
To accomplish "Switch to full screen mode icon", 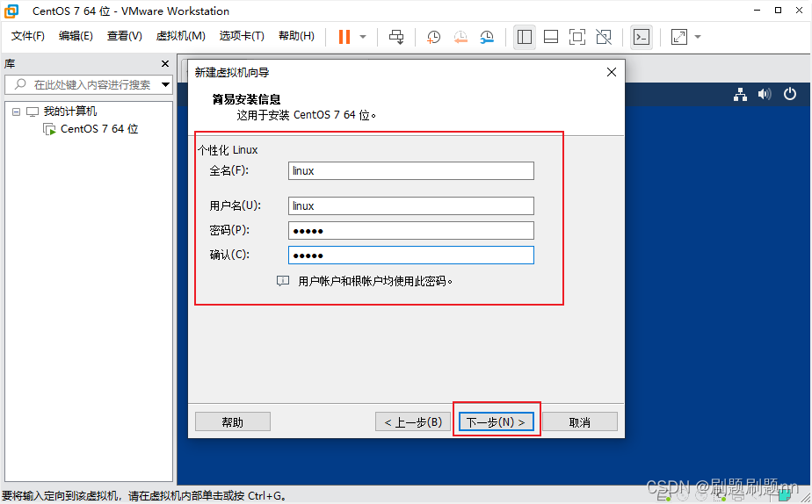I will (x=577, y=37).
